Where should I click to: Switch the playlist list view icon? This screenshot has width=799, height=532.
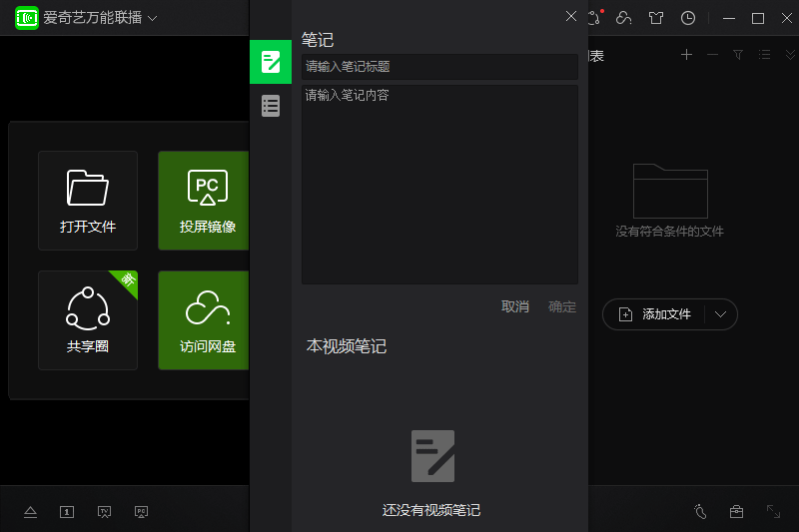tap(764, 55)
